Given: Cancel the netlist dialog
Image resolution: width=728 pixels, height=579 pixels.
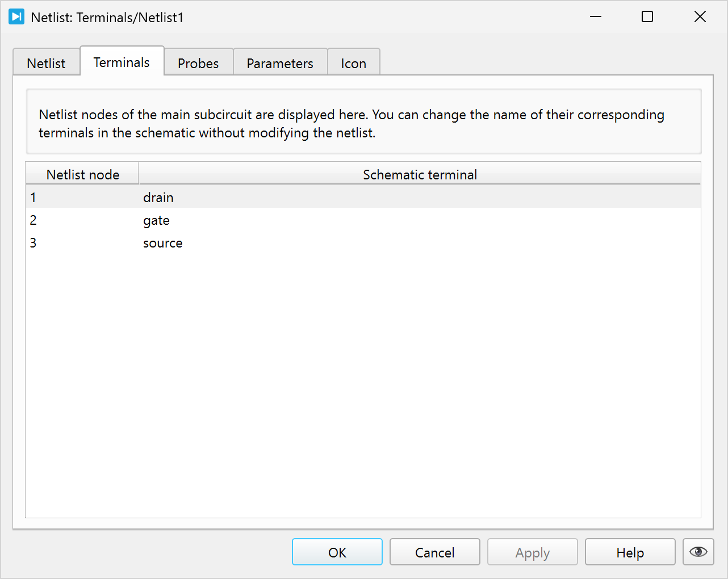Looking at the screenshot, I should click(x=434, y=552).
